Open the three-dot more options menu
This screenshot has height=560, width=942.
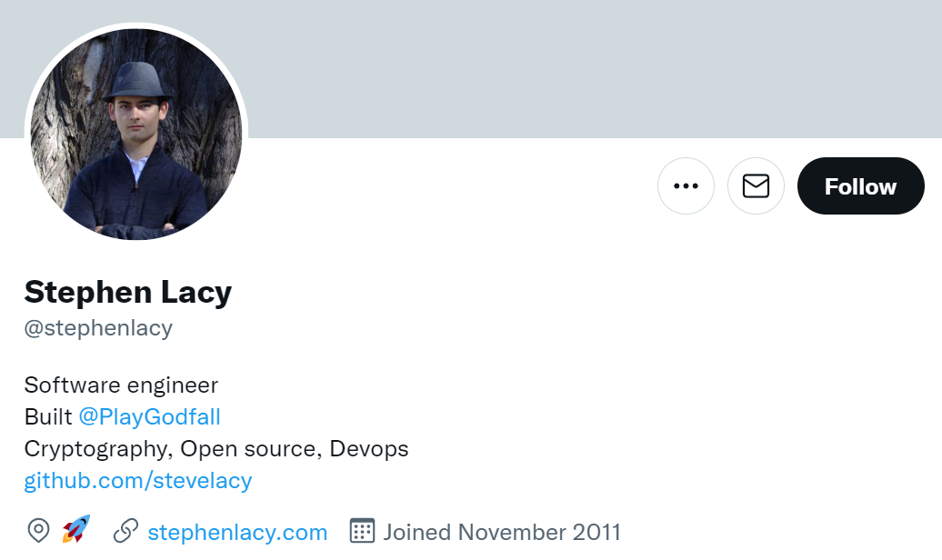[686, 186]
